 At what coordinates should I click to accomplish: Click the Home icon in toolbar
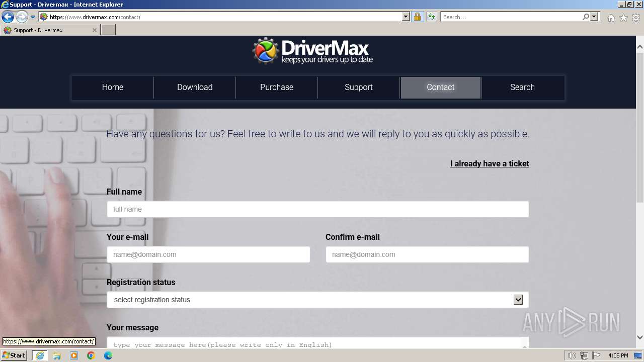(611, 18)
